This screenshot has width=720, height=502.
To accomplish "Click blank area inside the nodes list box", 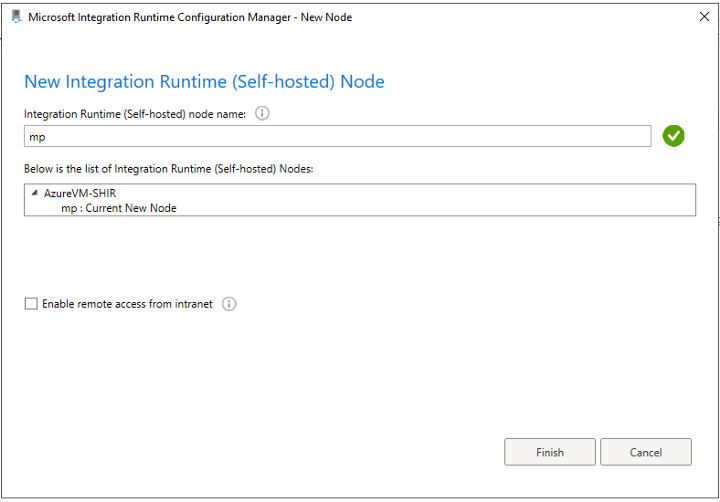I will click(450, 200).
